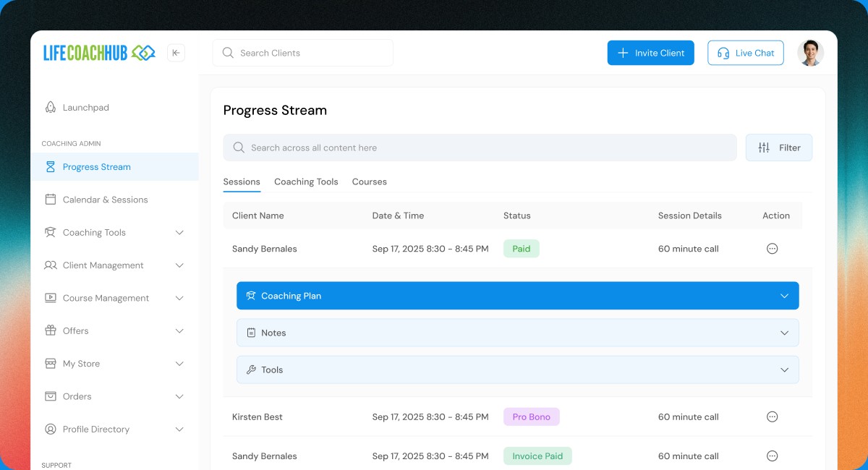Screen dimensions: 868x470
Task: Switch to the Sessions tab
Action: click(242, 182)
